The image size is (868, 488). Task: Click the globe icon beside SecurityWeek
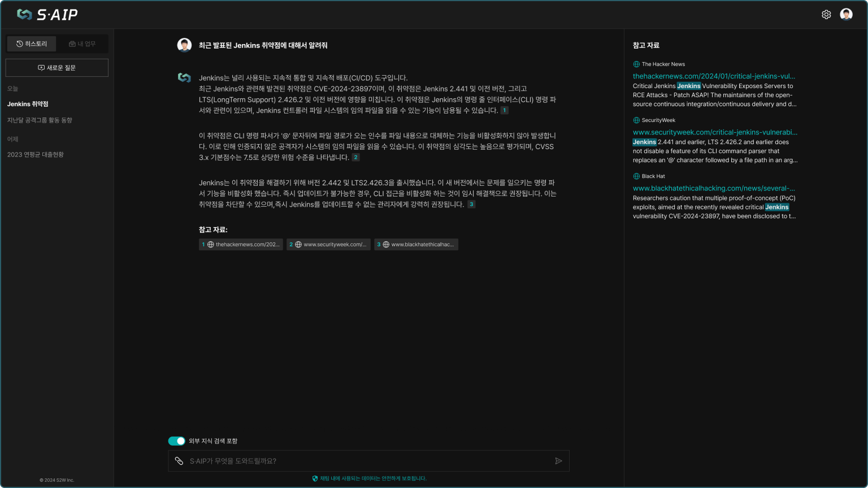click(x=636, y=120)
